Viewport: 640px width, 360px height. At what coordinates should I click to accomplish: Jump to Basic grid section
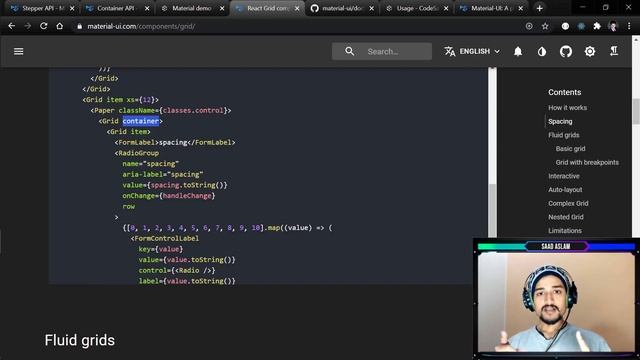tap(570, 149)
